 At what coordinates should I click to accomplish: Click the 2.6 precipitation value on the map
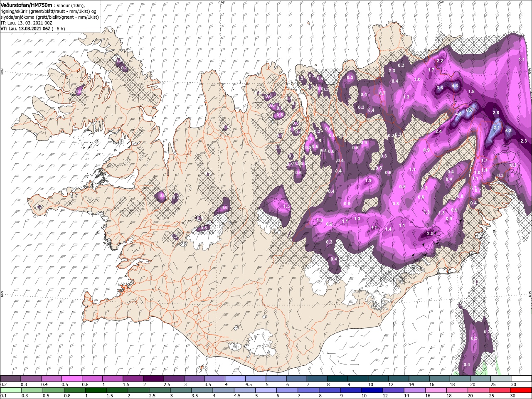click(496, 113)
